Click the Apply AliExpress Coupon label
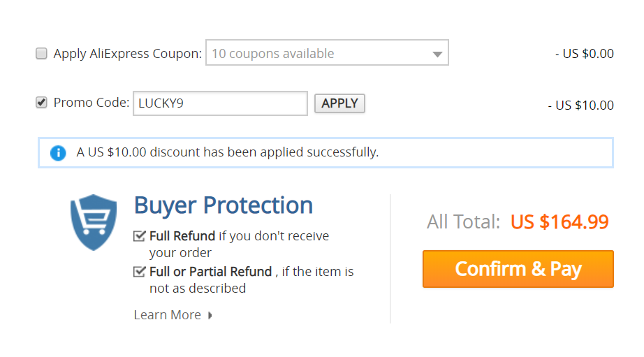Screen dimensions: 644x357 128,54
